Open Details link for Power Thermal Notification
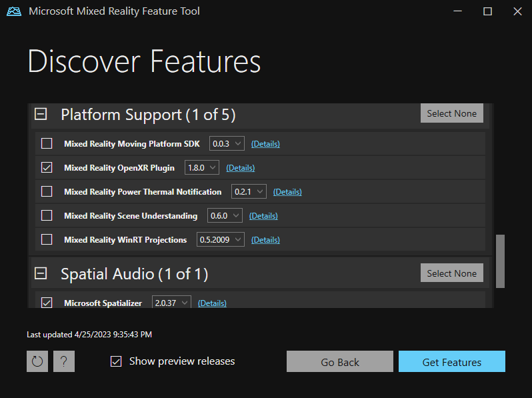Viewport: 532px width, 398px height. [287, 192]
